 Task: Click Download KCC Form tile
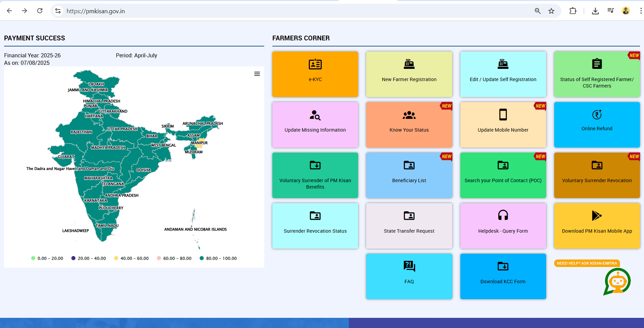point(503,276)
